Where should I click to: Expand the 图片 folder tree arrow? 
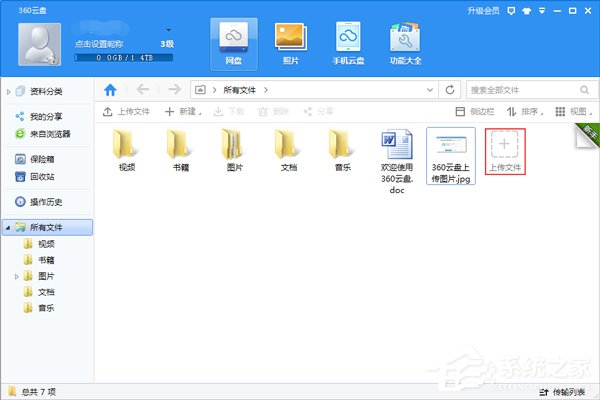click(16, 276)
